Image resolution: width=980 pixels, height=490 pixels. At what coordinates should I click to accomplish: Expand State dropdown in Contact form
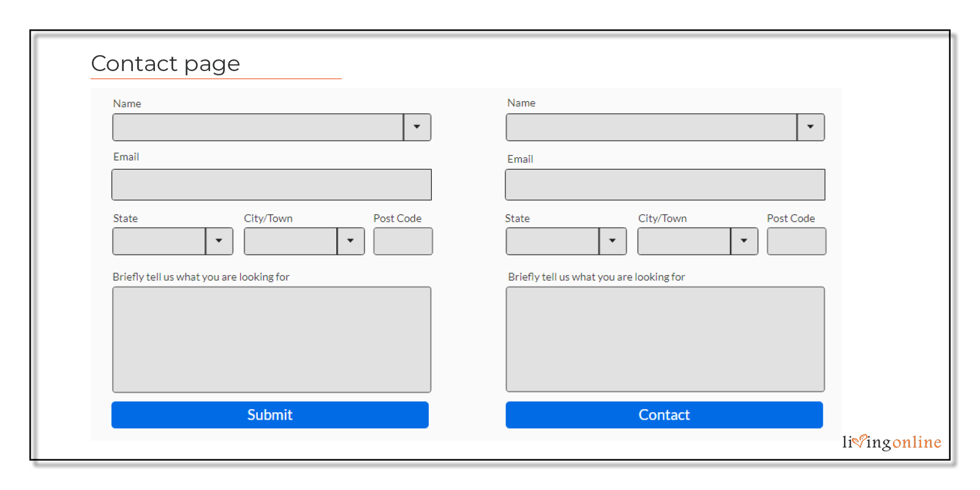tap(612, 241)
